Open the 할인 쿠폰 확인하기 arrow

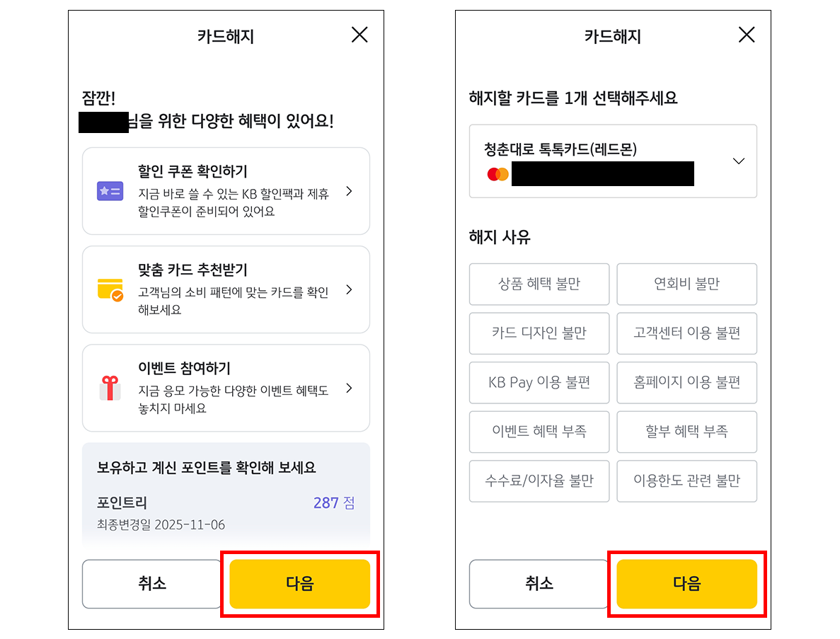click(x=349, y=191)
